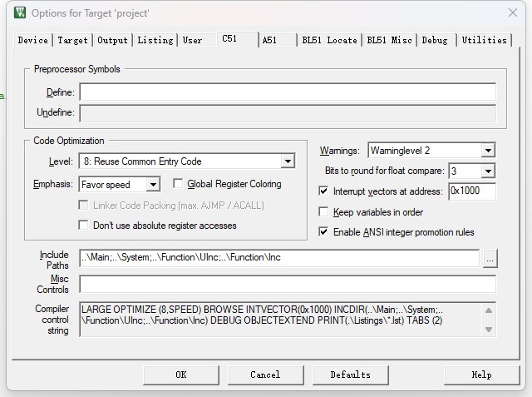
Task: Click the Cancel button
Action: point(265,375)
